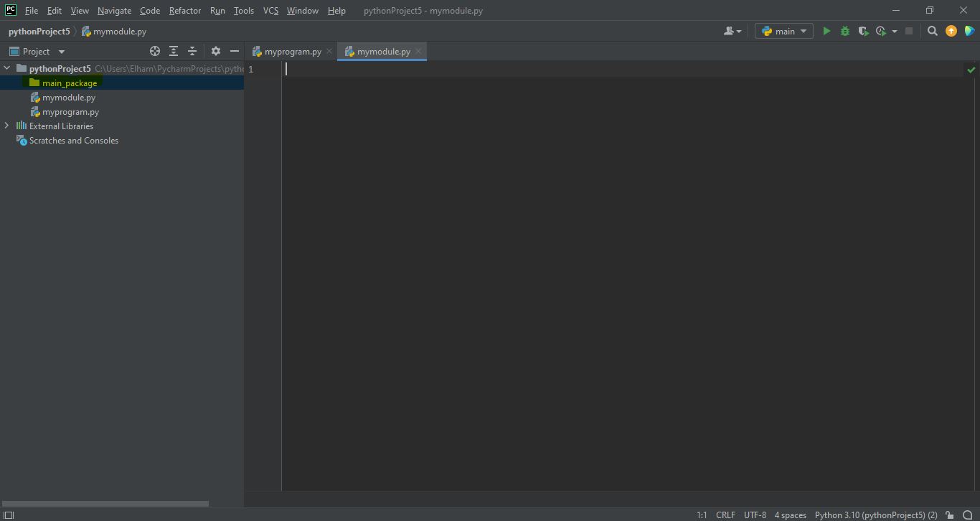This screenshot has width=980, height=521.
Task: Collapse all items in the Project tree
Action: tap(192, 51)
